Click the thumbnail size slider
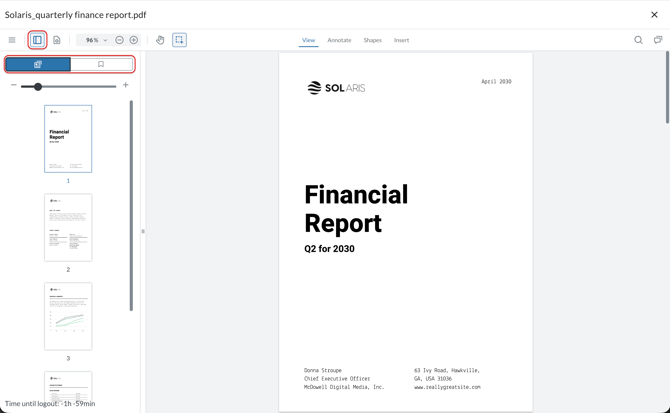The image size is (670, 413). tap(68, 86)
